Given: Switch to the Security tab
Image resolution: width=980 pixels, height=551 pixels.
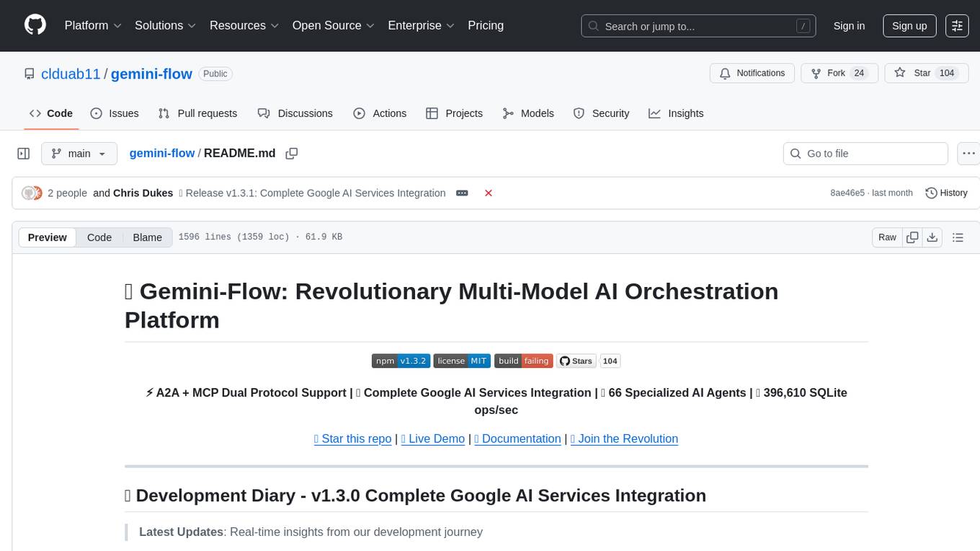Looking at the screenshot, I should click(x=601, y=113).
